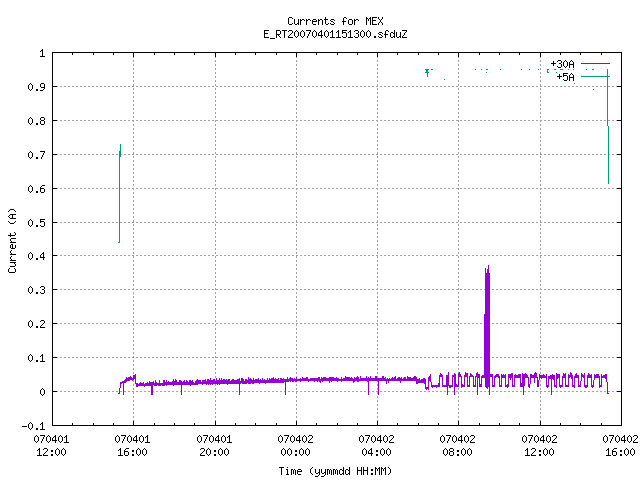Click the green +5A vertical line at the right edge
Viewport: 640px width, 480px height.
click(x=608, y=127)
